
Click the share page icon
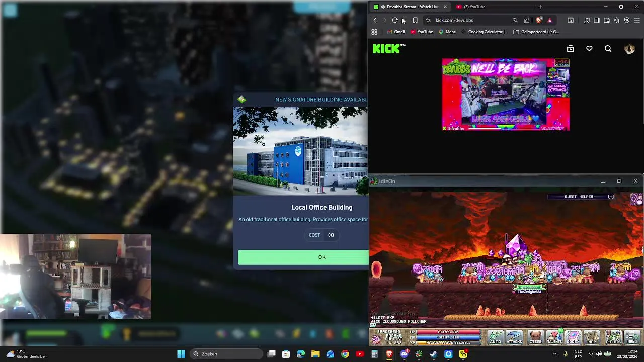[x=526, y=20]
